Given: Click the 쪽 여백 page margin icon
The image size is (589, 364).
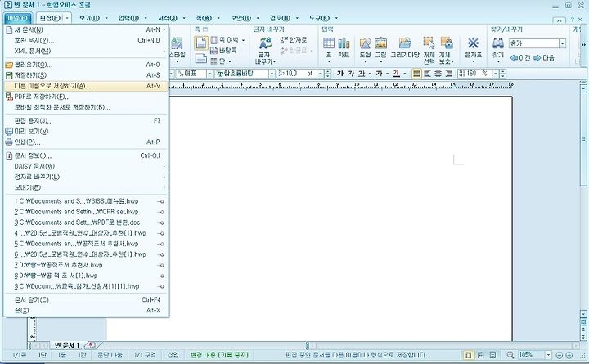Looking at the screenshot, I should tap(214, 40).
